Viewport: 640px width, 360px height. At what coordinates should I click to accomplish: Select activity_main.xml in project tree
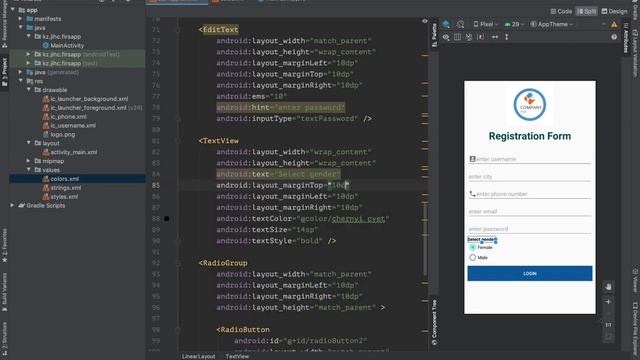pos(70,152)
